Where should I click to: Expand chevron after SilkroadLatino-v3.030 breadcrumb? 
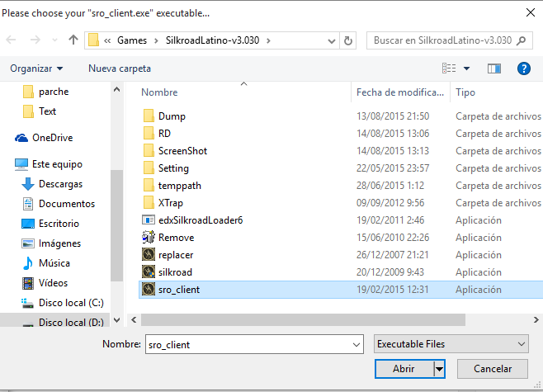click(268, 41)
